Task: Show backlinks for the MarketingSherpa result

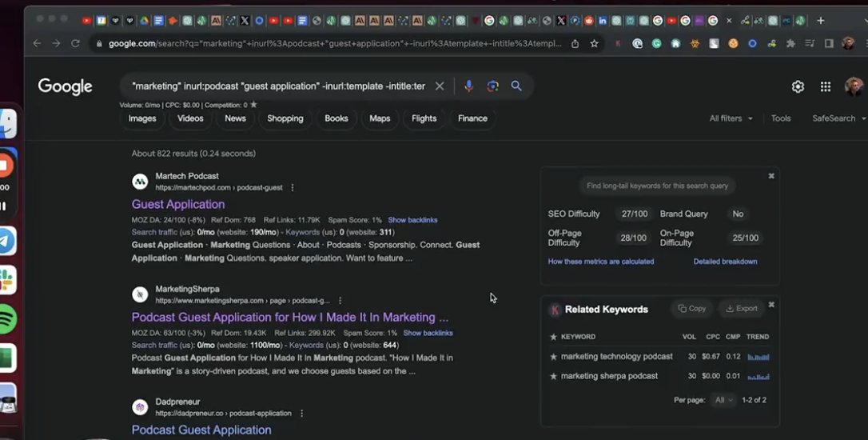Action: pyautogui.click(x=428, y=333)
